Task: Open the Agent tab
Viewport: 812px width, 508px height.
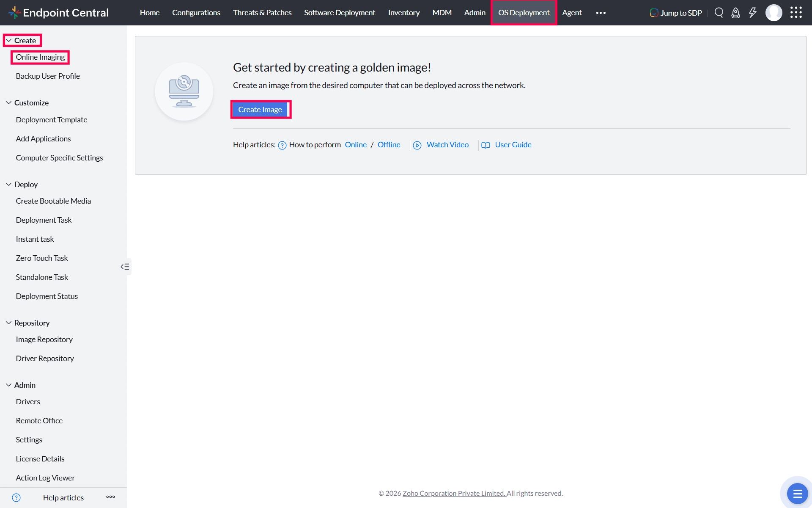Action: point(572,13)
